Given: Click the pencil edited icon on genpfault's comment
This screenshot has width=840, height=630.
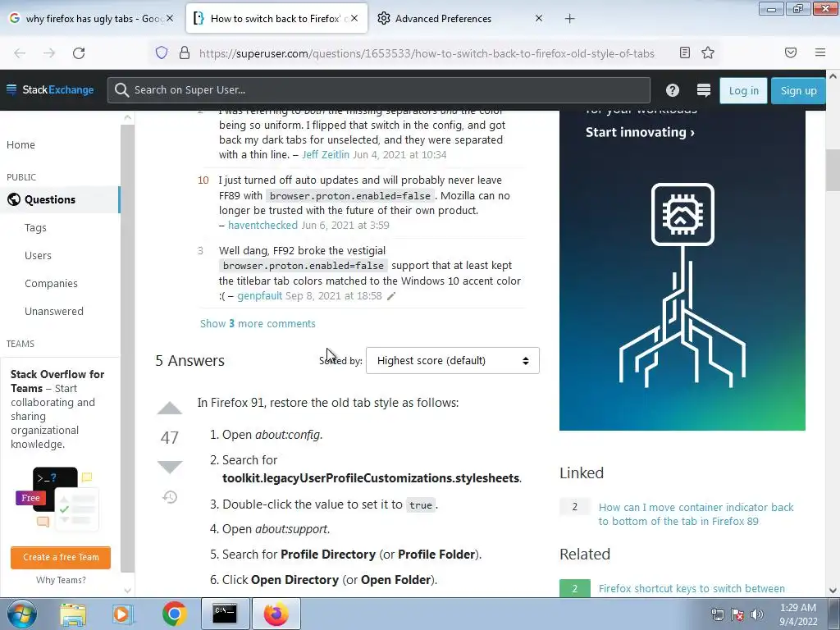Looking at the screenshot, I should [x=391, y=296].
